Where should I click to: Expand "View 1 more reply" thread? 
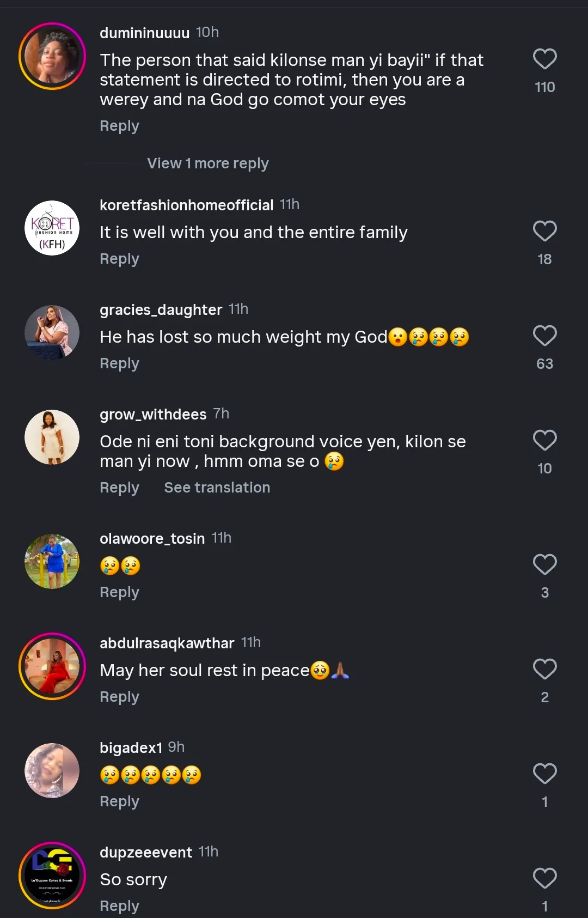[207, 163]
